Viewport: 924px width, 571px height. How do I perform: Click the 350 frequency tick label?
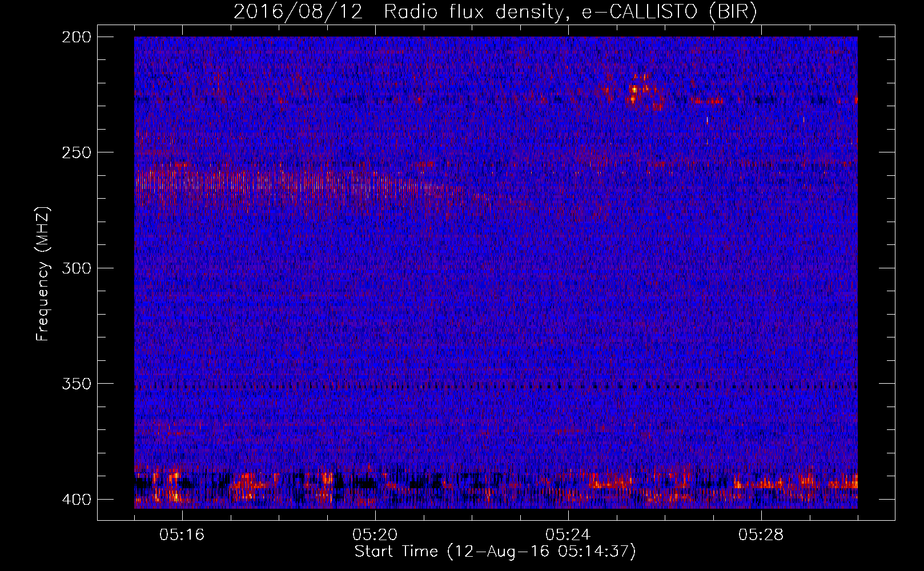[76, 384]
